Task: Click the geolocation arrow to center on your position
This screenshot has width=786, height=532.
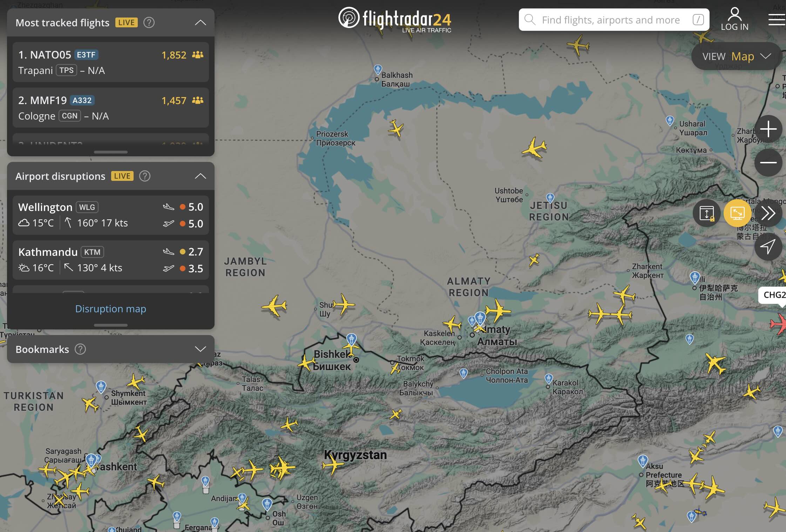Action: tap(769, 246)
